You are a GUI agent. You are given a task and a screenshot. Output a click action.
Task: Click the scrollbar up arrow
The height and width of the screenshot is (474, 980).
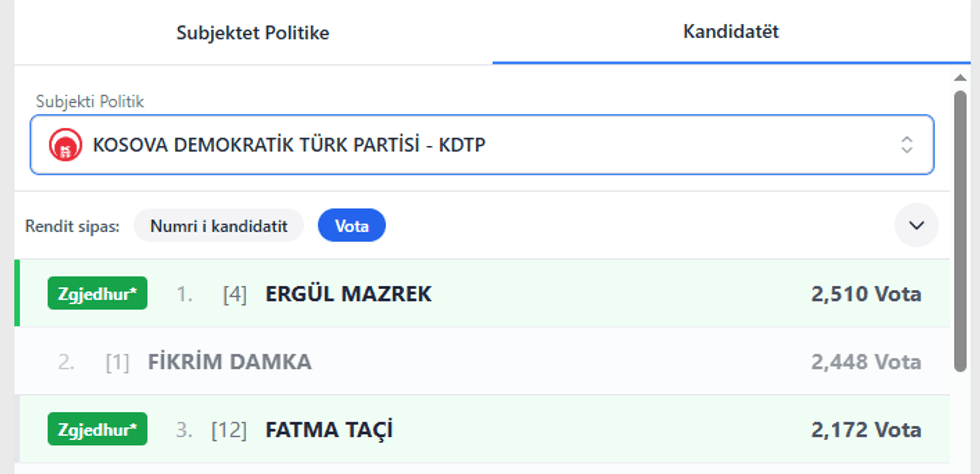[961, 77]
